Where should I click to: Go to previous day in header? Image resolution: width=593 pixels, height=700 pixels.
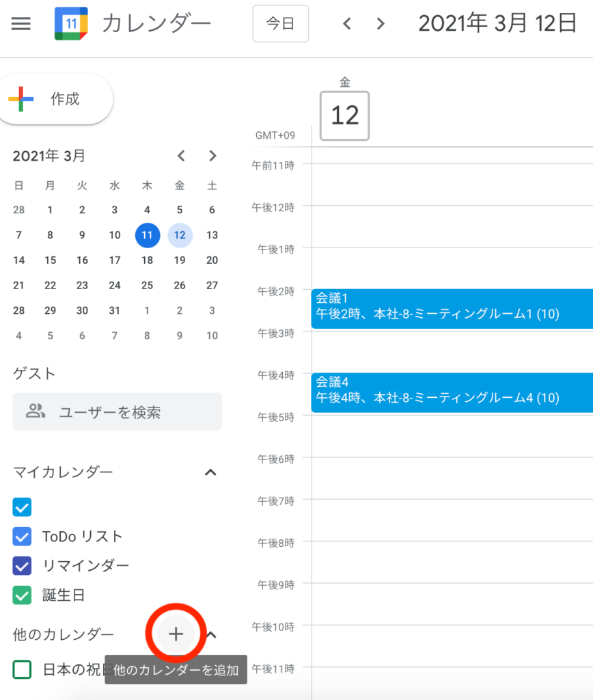[x=346, y=24]
